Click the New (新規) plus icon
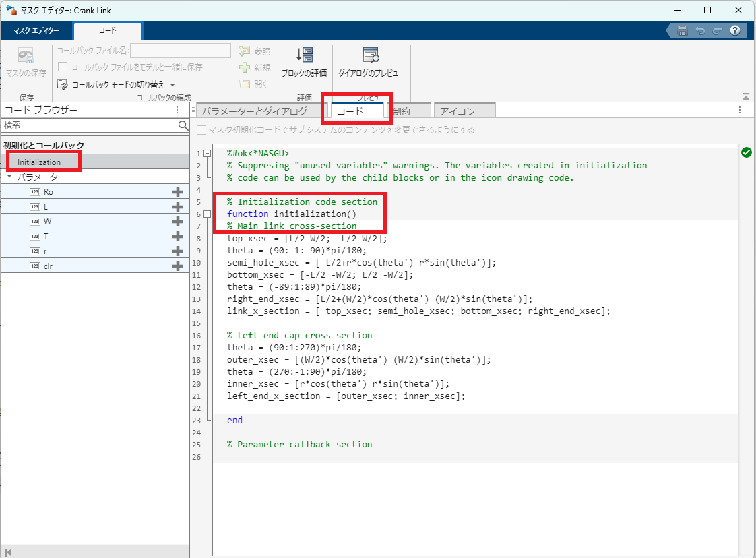Viewport: 756px width, 558px height. (245, 67)
